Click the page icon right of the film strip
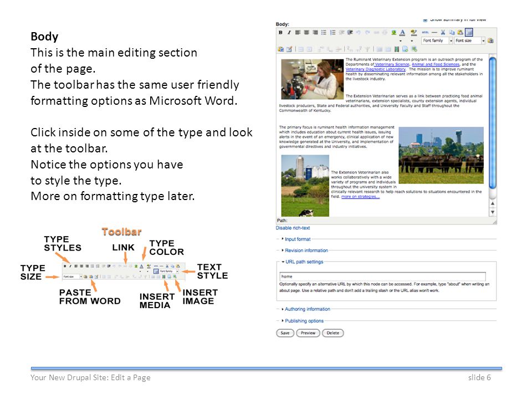 (x=405, y=49)
